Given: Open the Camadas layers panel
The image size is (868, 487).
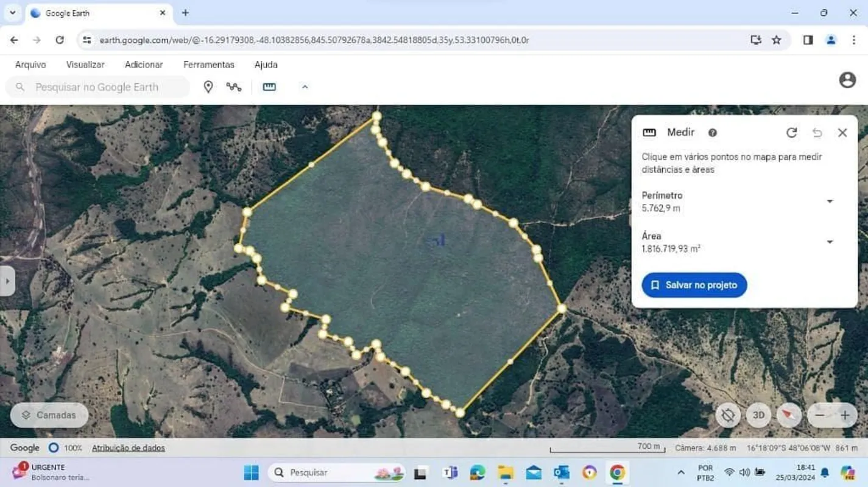Looking at the screenshot, I should click(x=49, y=415).
